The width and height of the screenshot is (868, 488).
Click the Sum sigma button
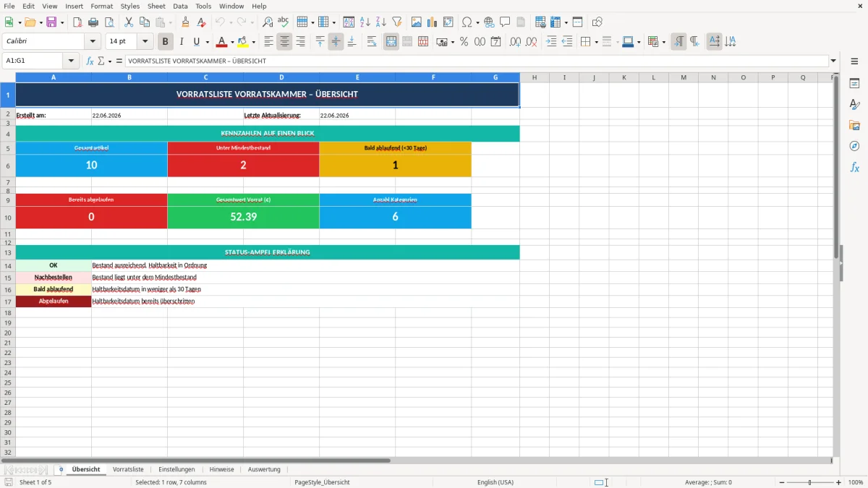[x=101, y=61]
